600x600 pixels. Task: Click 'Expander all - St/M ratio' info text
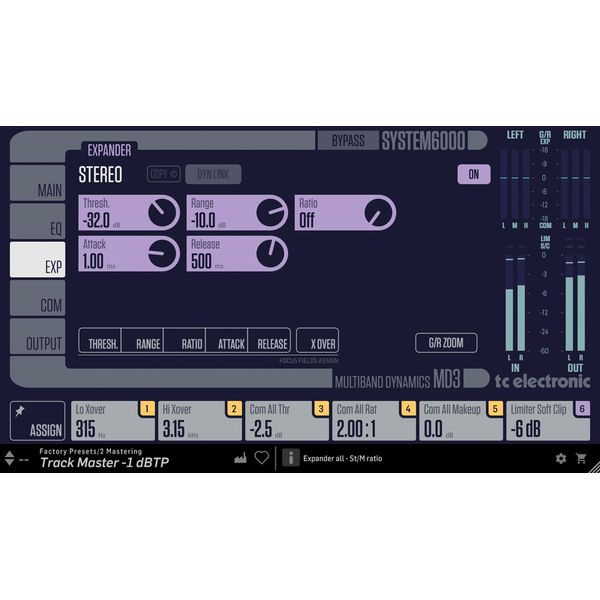[342, 458]
